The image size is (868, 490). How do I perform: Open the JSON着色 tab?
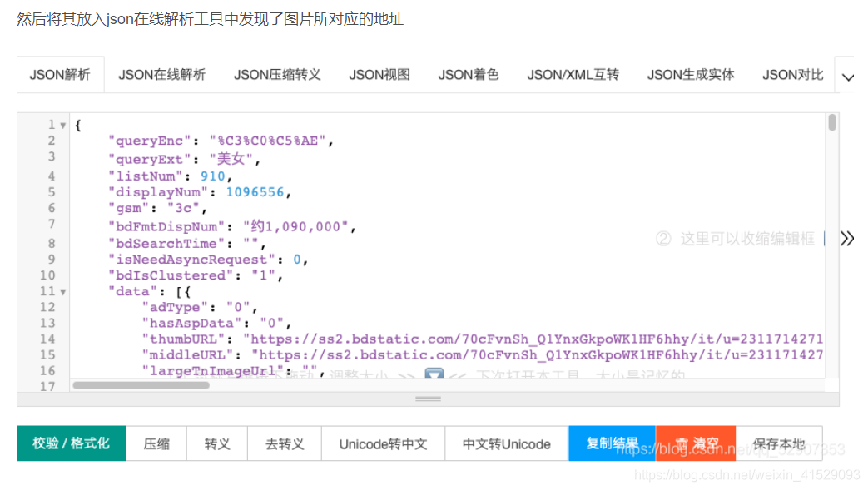tap(469, 75)
